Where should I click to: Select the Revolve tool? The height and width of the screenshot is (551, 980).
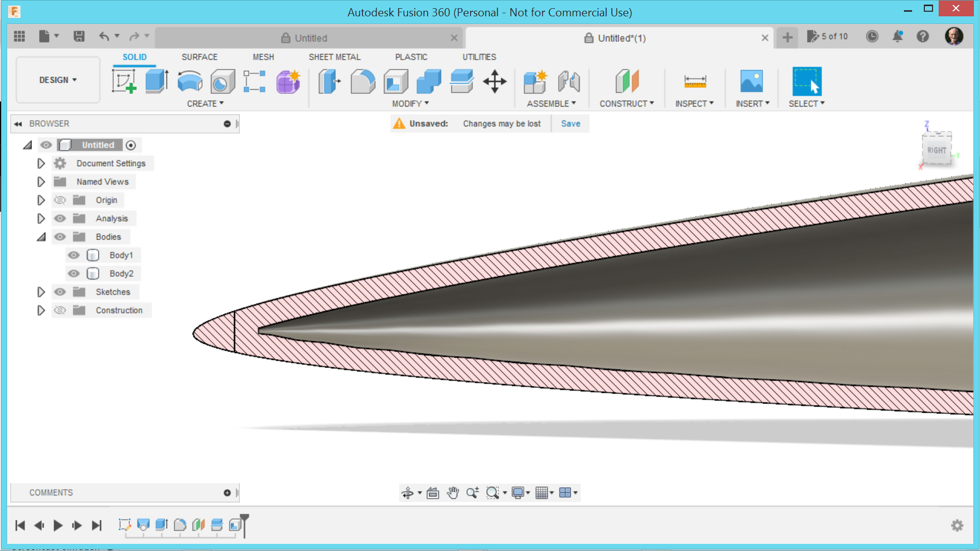189,82
